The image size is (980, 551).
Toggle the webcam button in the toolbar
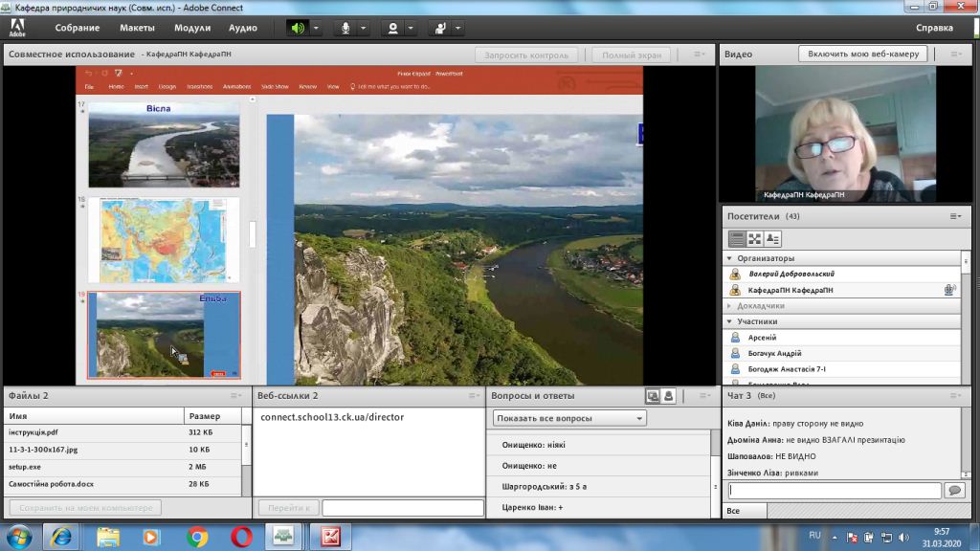[392, 28]
